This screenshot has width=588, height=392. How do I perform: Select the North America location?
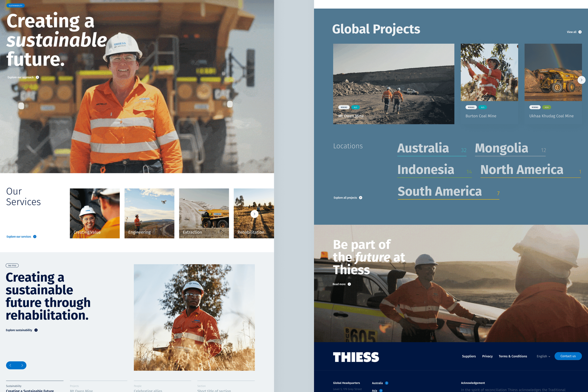point(530,170)
